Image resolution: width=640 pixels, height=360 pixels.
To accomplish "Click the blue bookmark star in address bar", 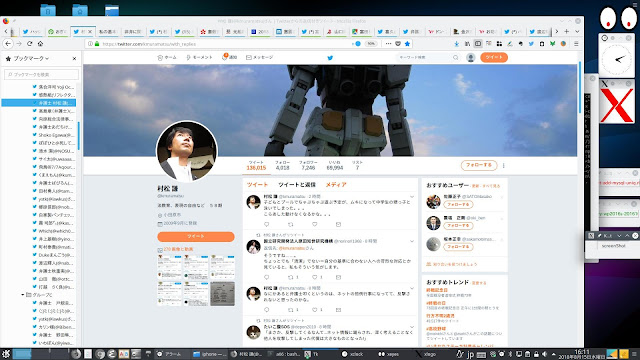I will click(407, 44).
